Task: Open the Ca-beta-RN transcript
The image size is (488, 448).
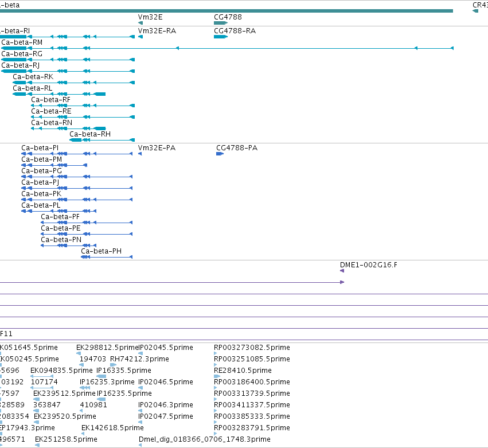Action: pyautogui.click(x=52, y=123)
